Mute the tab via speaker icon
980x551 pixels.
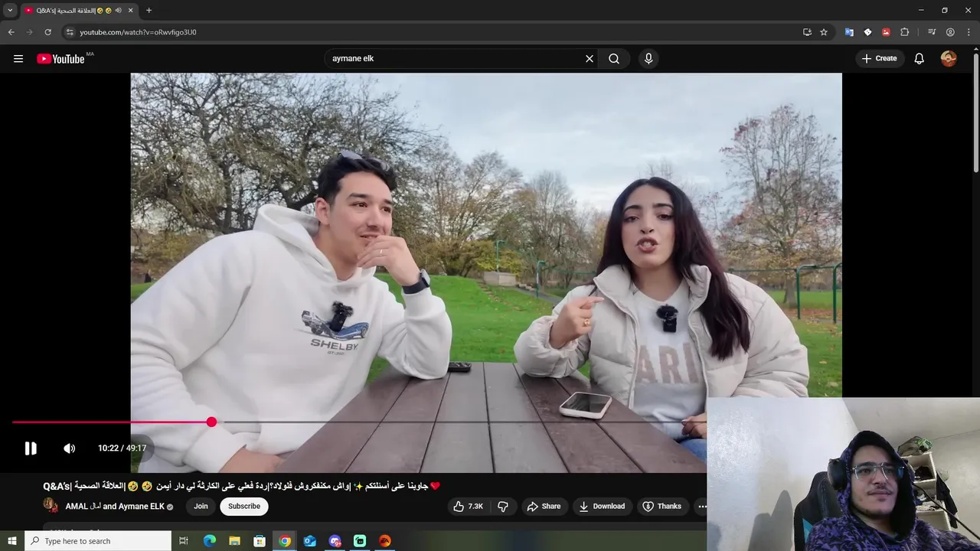(x=118, y=11)
